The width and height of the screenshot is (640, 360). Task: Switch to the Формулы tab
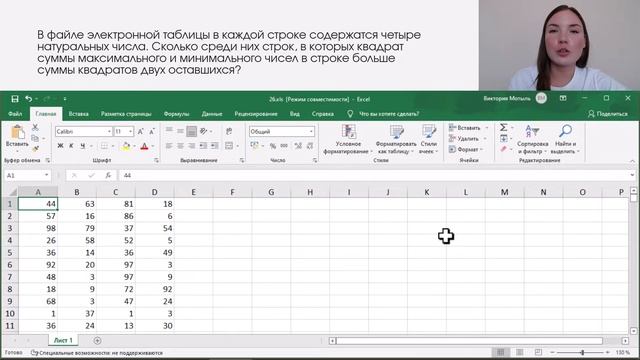(176, 114)
